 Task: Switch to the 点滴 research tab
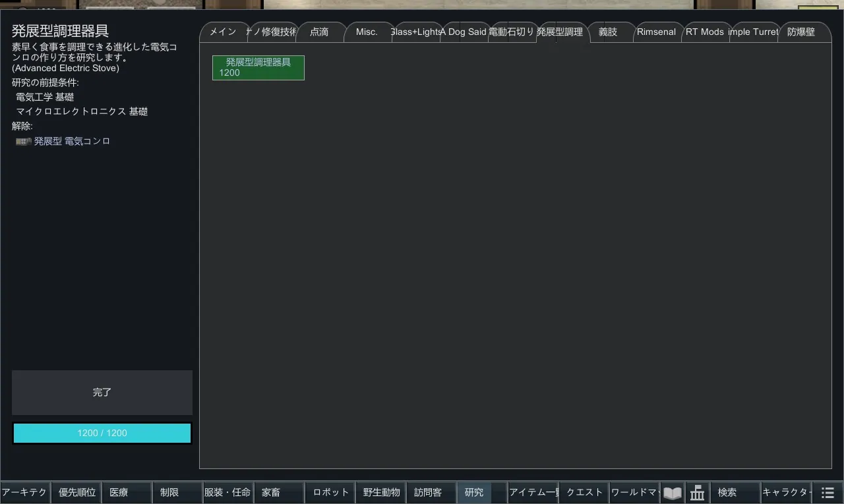320,32
